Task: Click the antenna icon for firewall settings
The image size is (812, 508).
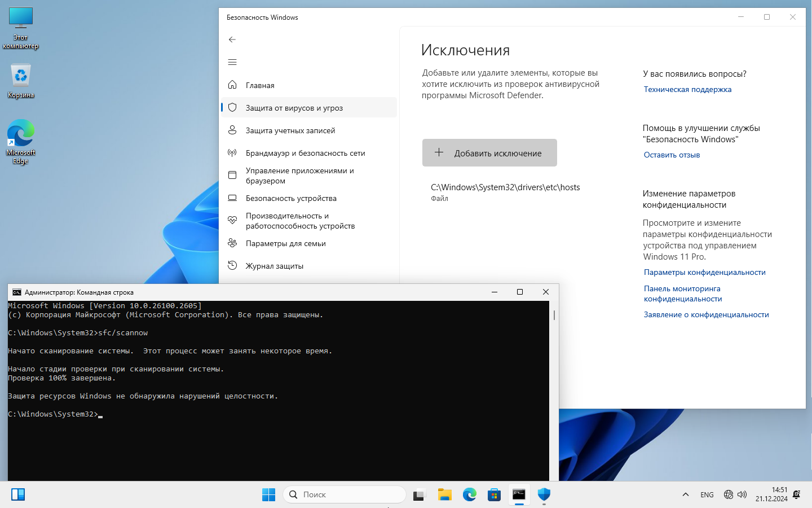Action: tap(232, 152)
